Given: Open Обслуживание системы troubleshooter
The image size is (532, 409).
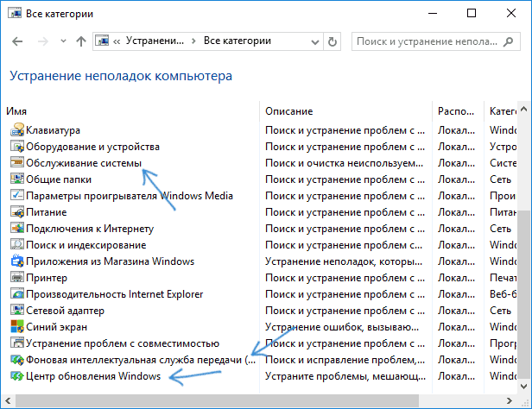Looking at the screenshot, I should (x=84, y=163).
